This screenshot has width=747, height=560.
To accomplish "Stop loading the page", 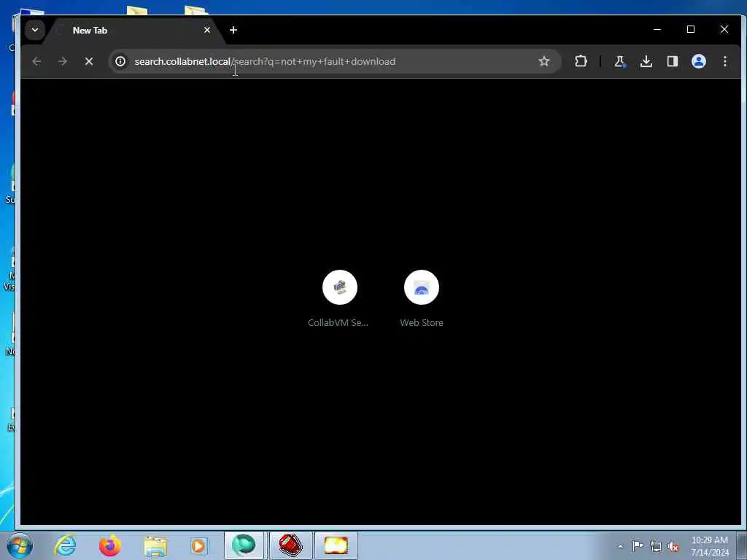I will pos(88,61).
